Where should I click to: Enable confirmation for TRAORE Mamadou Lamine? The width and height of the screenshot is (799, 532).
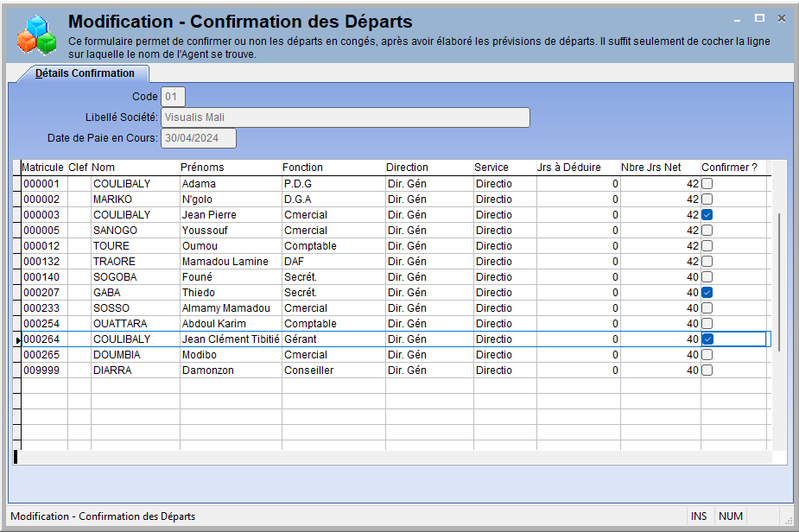coord(707,262)
